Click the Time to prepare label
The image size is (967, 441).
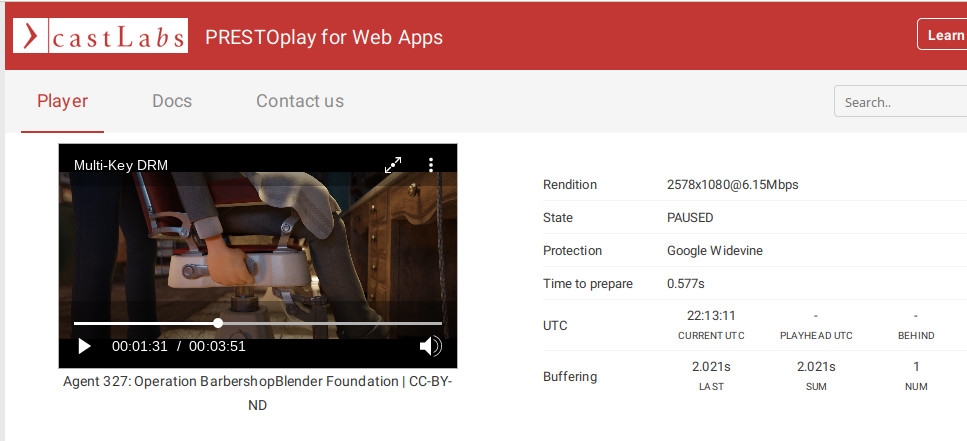pyautogui.click(x=588, y=284)
